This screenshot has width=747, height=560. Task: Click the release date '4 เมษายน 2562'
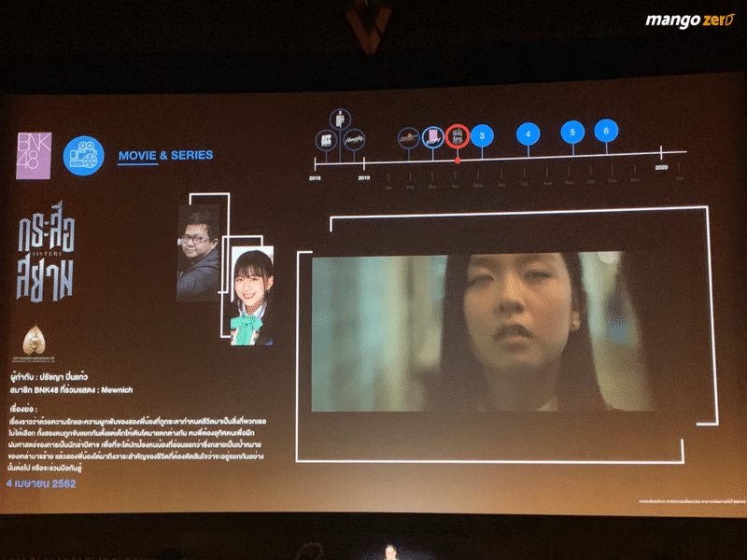point(41,483)
